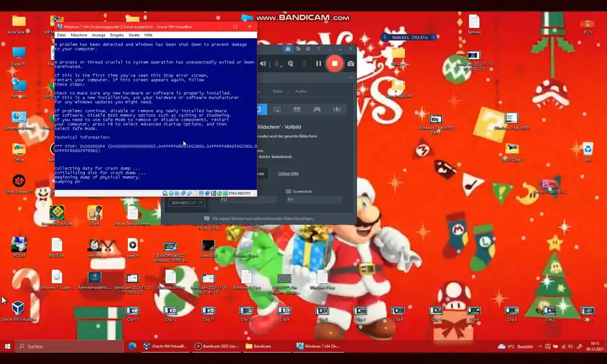Screen dimensions: 607x364
Task: Select the Clip 6 video thumbnail
Action: coord(398,314)
